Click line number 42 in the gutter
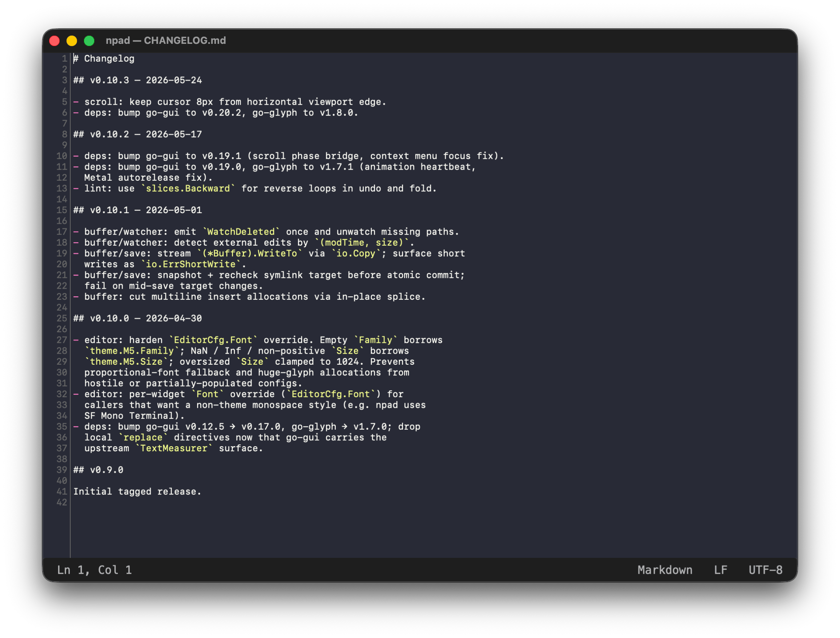840x638 pixels. pos(62,502)
